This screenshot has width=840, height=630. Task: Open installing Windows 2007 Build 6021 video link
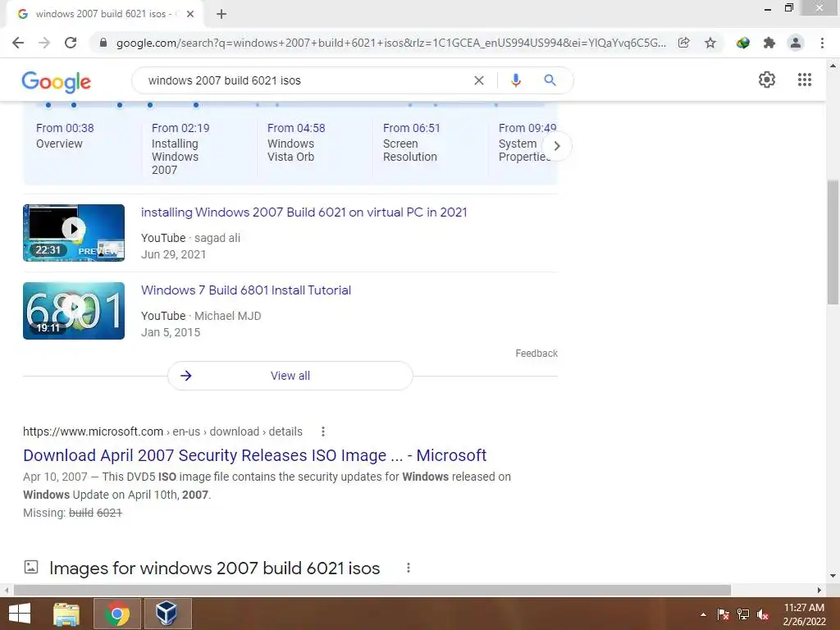304,212
